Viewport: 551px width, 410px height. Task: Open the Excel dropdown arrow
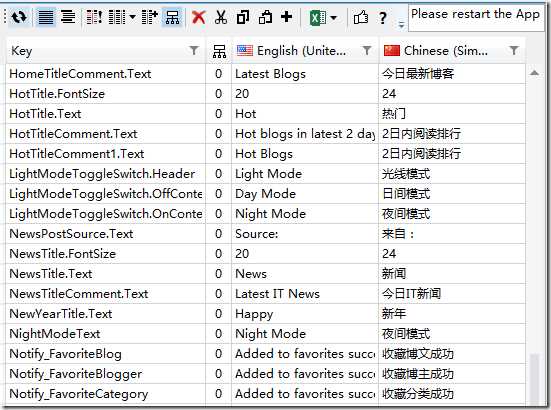[334, 17]
